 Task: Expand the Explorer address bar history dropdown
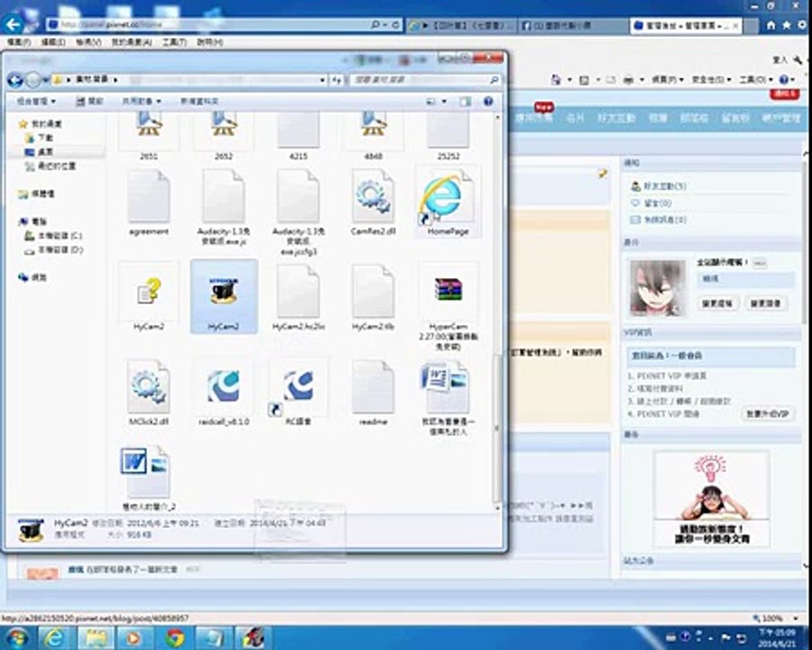tap(322, 79)
